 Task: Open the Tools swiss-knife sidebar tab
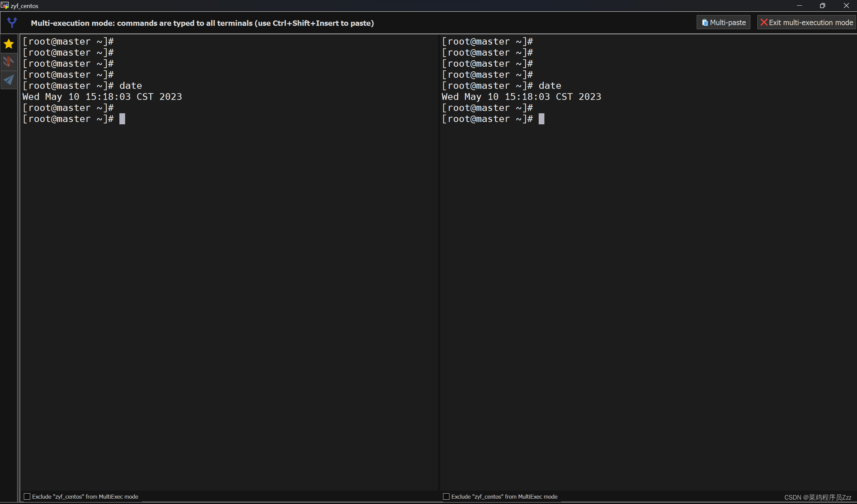(x=9, y=62)
